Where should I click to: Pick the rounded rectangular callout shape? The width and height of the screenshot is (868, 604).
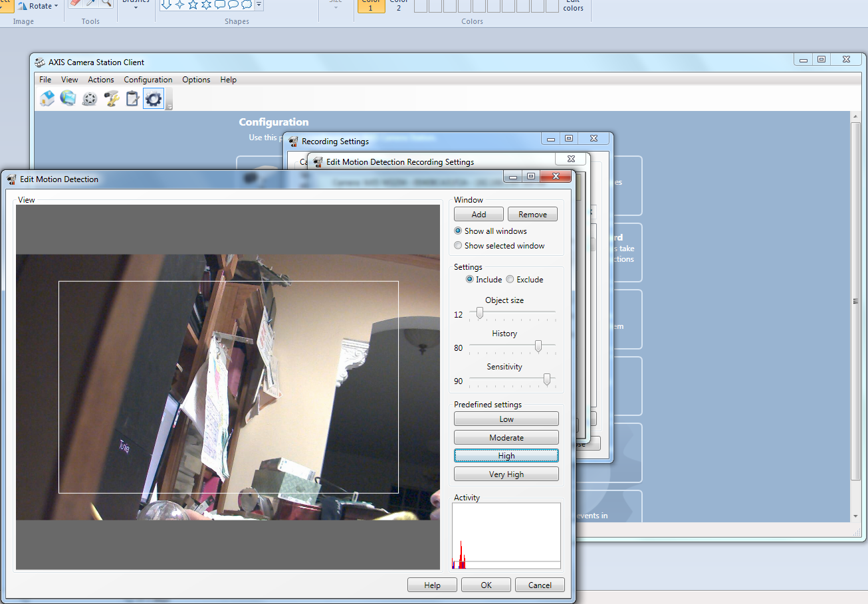click(x=219, y=4)
